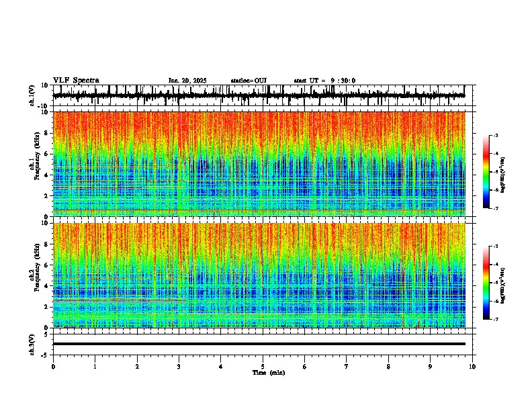Image resolution: width=532 pixels, height=411 pixels.
Task: Click the '-3' label on ch.1 color bar
Action: pos(496,135)
